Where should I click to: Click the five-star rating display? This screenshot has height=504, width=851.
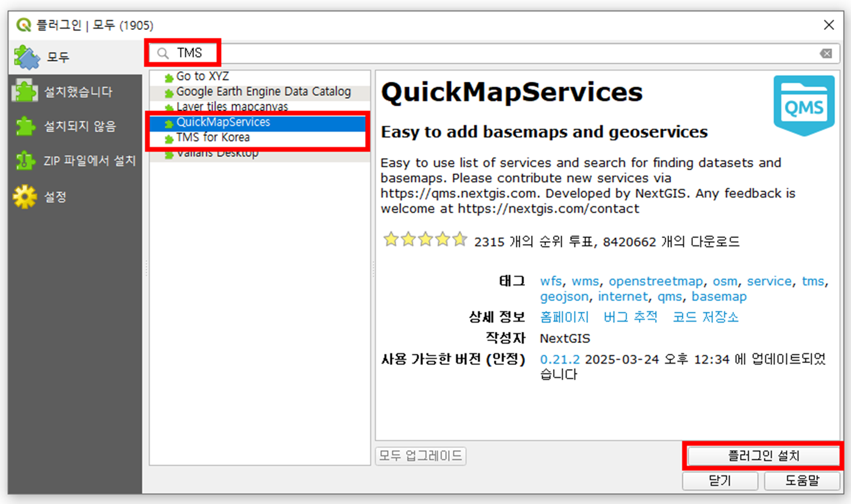425,240
